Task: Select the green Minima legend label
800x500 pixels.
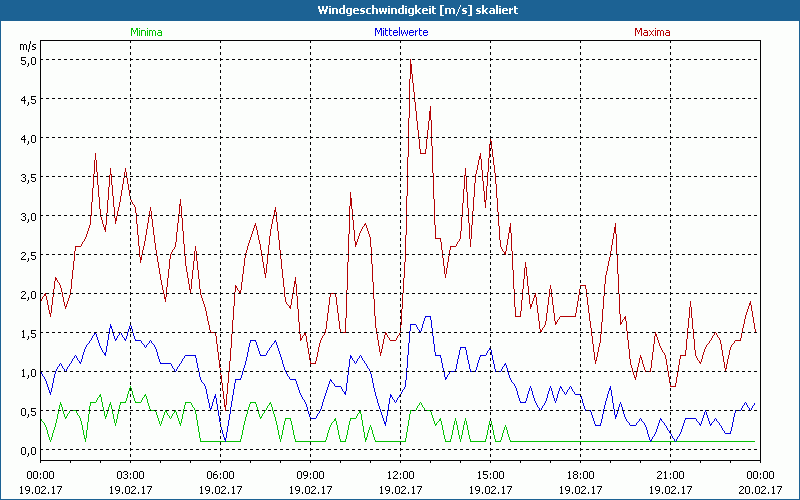Action: [x=146, y=32]
